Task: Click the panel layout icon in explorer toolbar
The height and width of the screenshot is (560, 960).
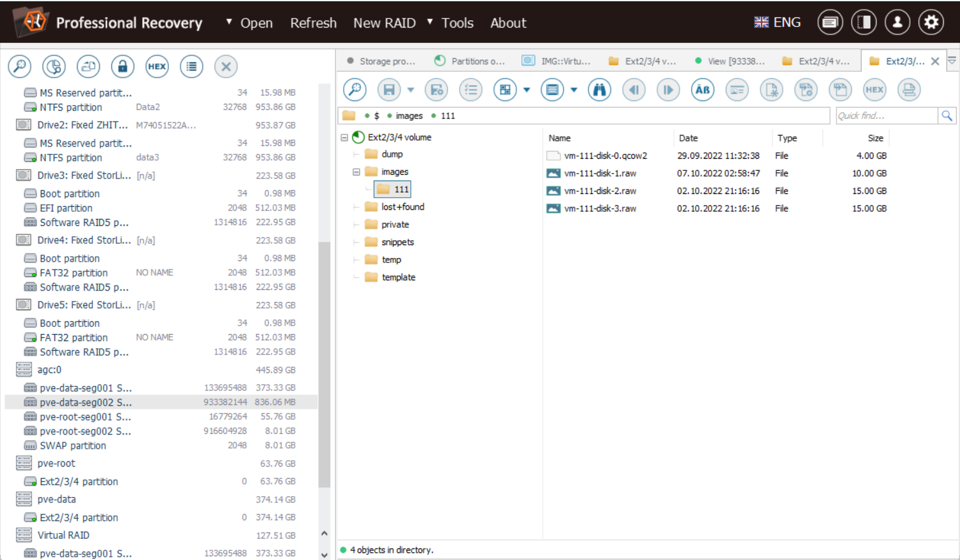Action: tap(552, 90)
